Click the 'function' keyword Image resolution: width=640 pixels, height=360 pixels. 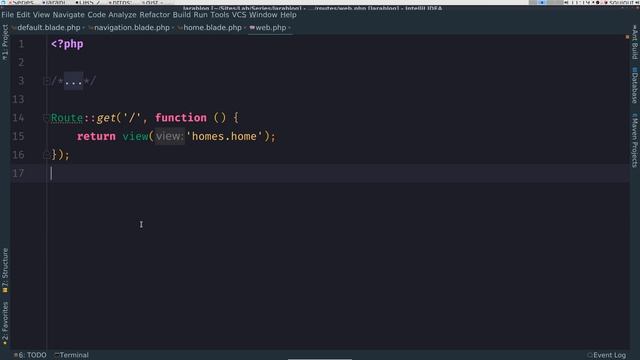[x=181, y=118]
